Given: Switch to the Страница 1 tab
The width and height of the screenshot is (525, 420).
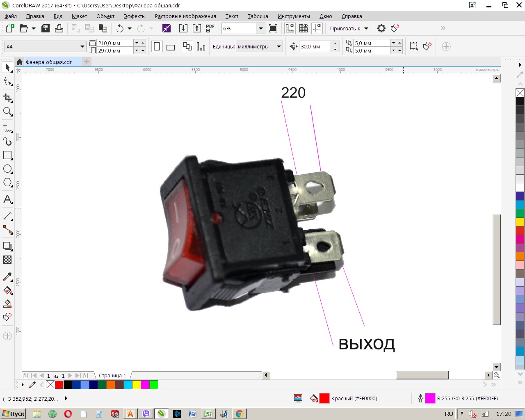Looking at the screenshot, I should [112, 375].
